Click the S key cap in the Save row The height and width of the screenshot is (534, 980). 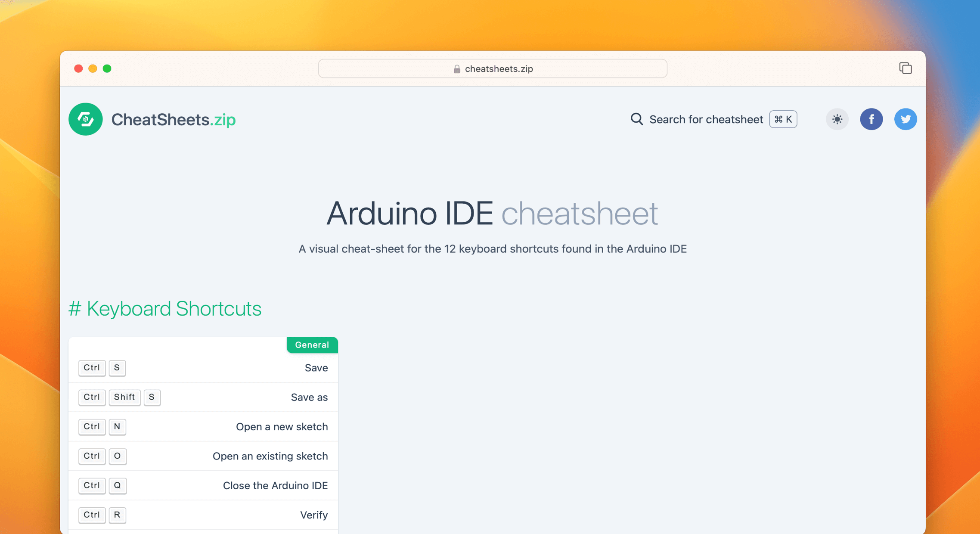(x=117, y=368)
